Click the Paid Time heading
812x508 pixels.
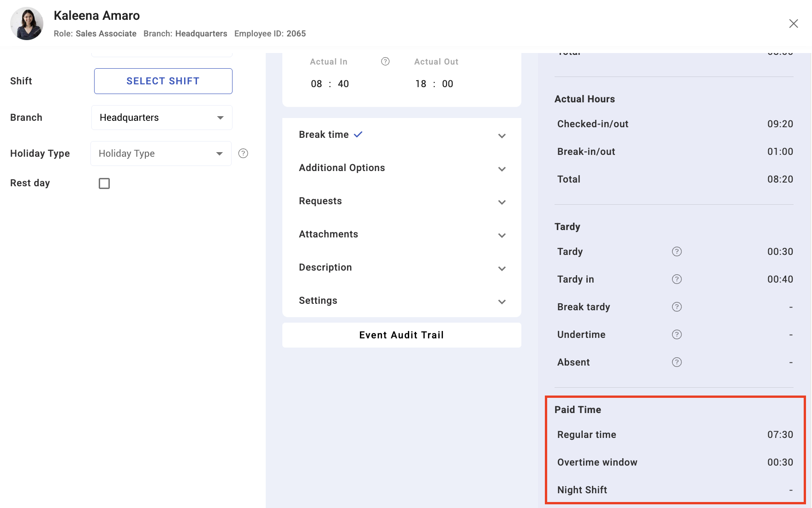tap(578, 410)
